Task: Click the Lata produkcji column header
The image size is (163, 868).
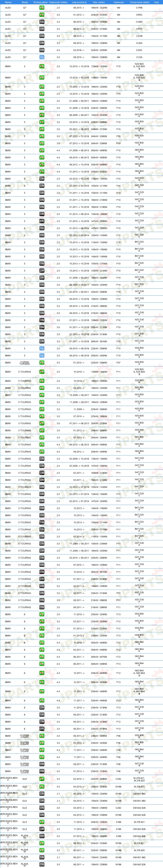Action: [79, 2]
